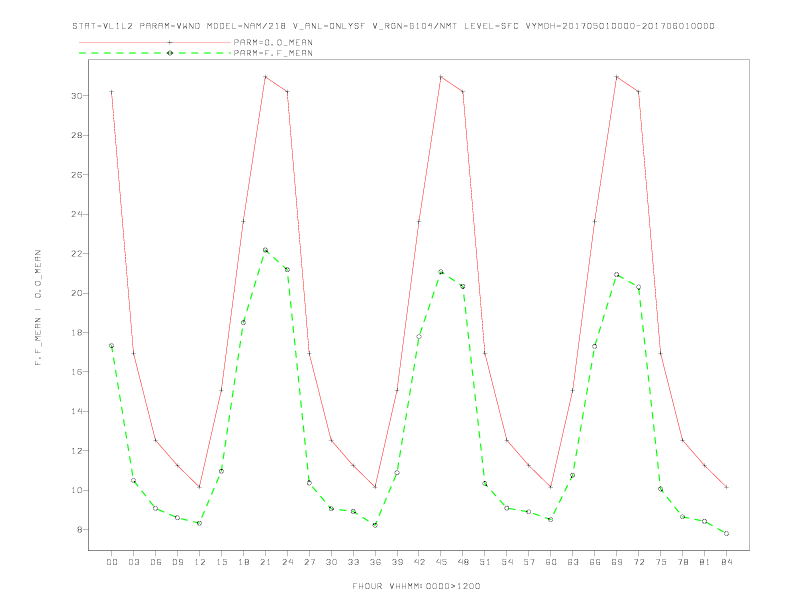The width and height of the screenshot is (792, 612).
Task: Click y-axis tick label 24
Action: click(x=77, y=214)
